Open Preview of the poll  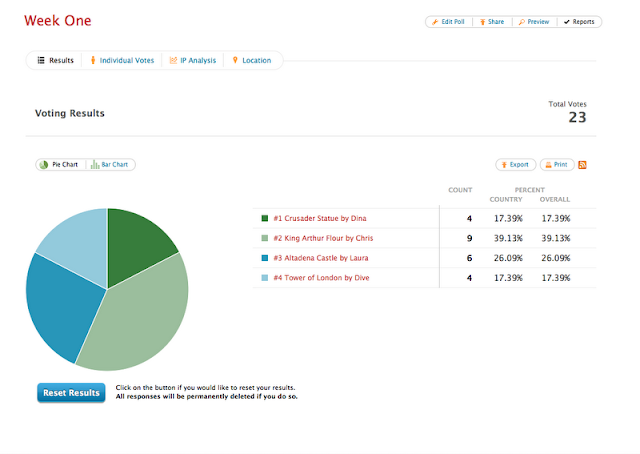point(534,22)
